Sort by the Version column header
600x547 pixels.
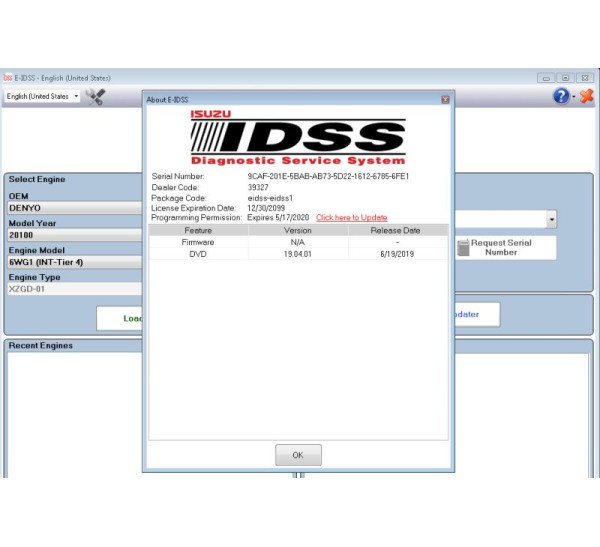(x=298, y=230)
